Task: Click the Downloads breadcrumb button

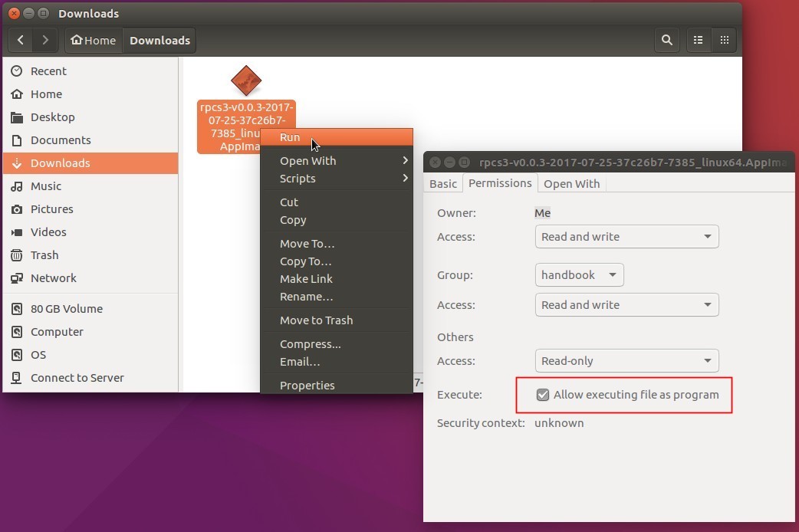Action: [159, 40]
